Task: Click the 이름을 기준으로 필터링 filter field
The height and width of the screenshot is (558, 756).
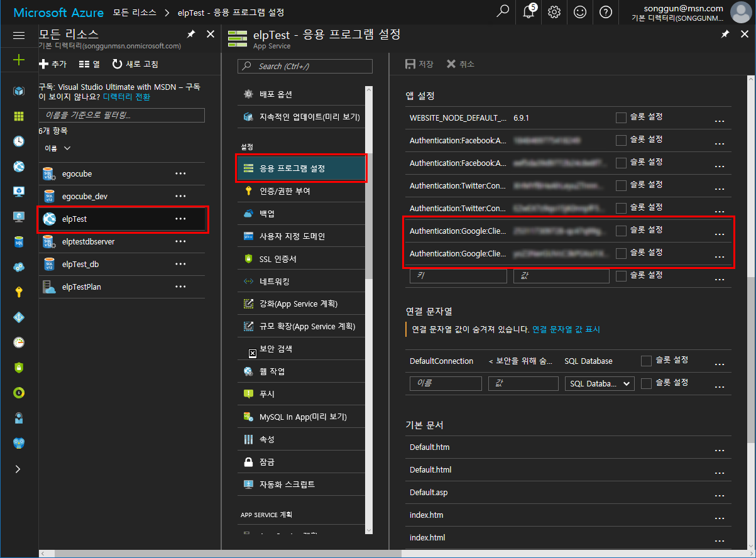Action: pos(122,115)
